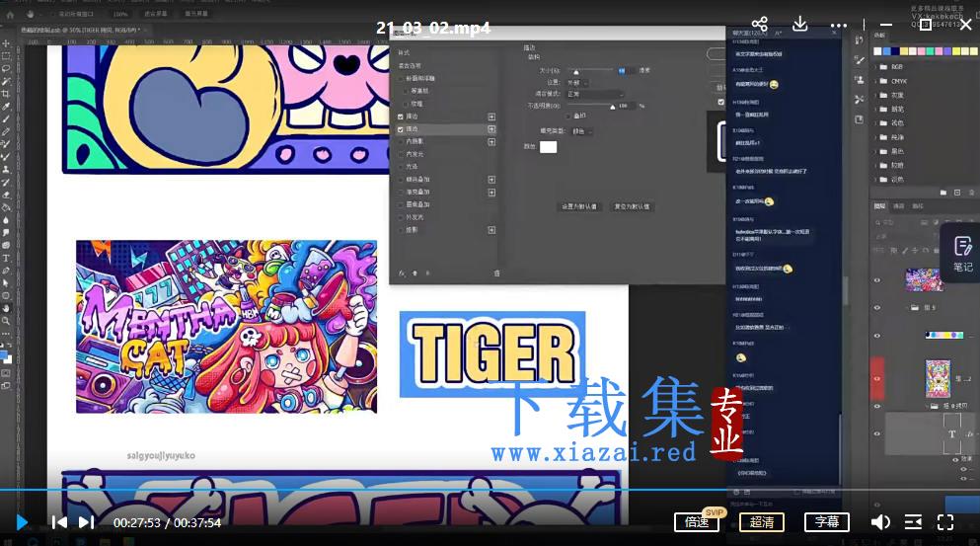The image size is (980, 546).
Task: Open the 位置 position dropdown
Action: click(x=577, y=83)
